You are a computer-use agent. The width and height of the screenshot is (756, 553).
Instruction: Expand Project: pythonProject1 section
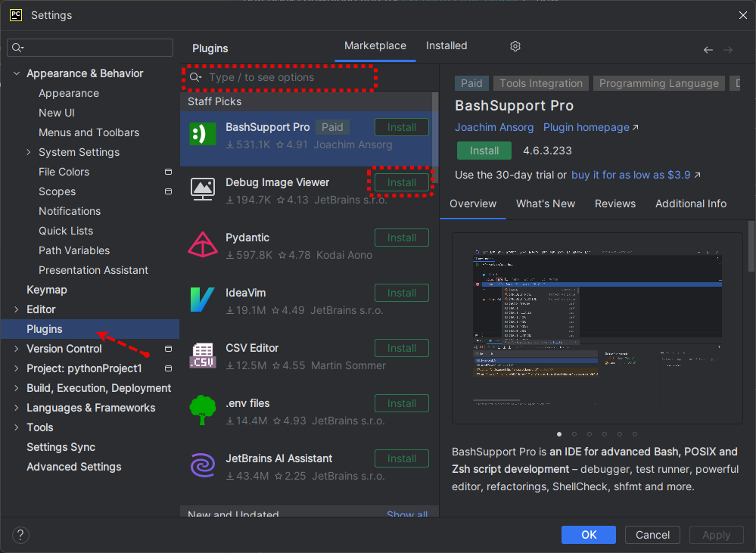pyautogui.click(x=17, y=368)
